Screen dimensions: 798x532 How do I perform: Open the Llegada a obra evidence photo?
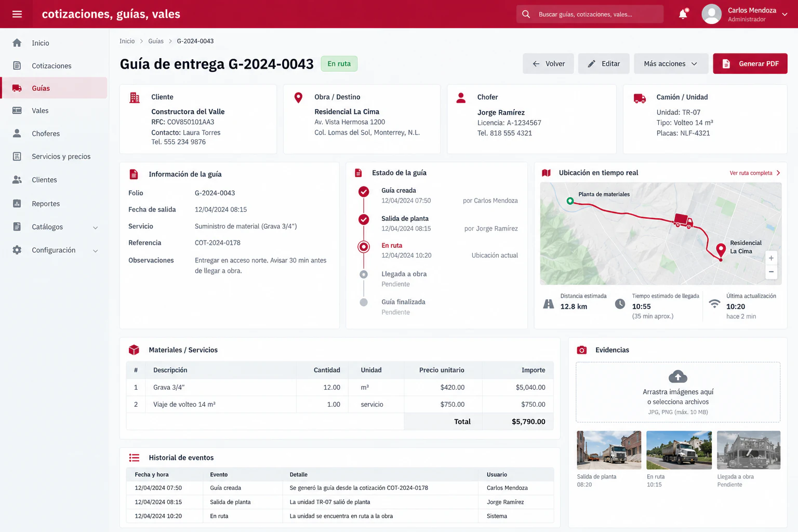[749, 450]
